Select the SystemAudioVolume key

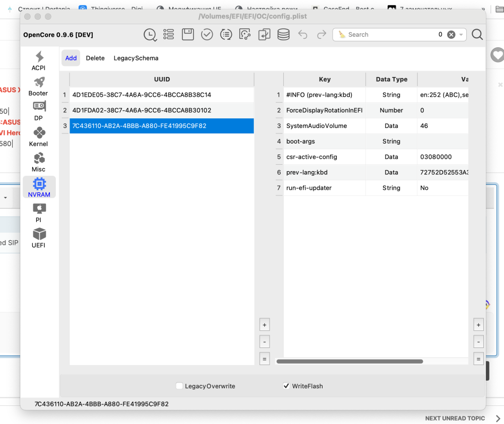(325, 126)
